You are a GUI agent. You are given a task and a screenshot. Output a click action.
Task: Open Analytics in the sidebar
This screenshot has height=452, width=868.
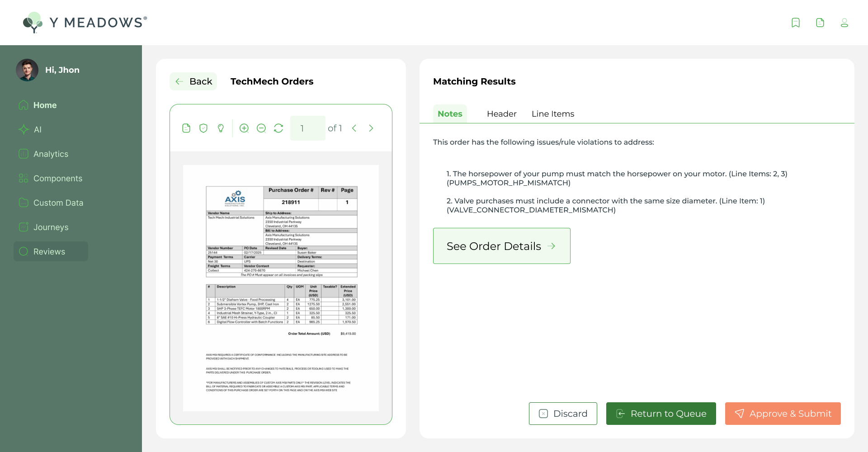pyautogui.click(x=51, y=154)
